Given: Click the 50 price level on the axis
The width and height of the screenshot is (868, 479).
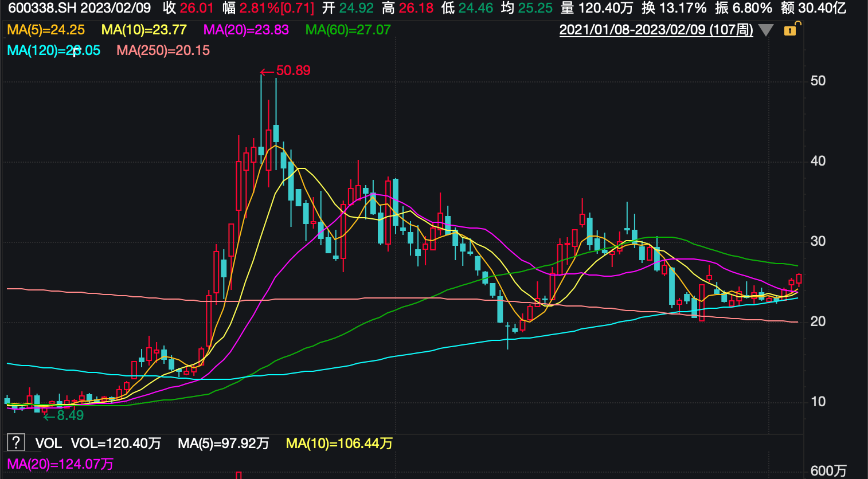Looking at the screenshot, I should point(818,81).
